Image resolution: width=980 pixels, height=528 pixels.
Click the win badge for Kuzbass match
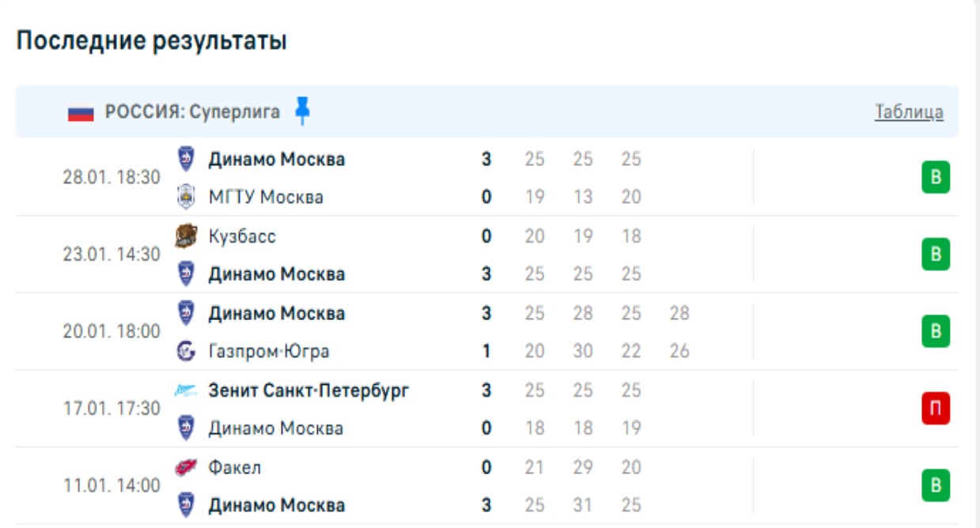click(936, 255)
